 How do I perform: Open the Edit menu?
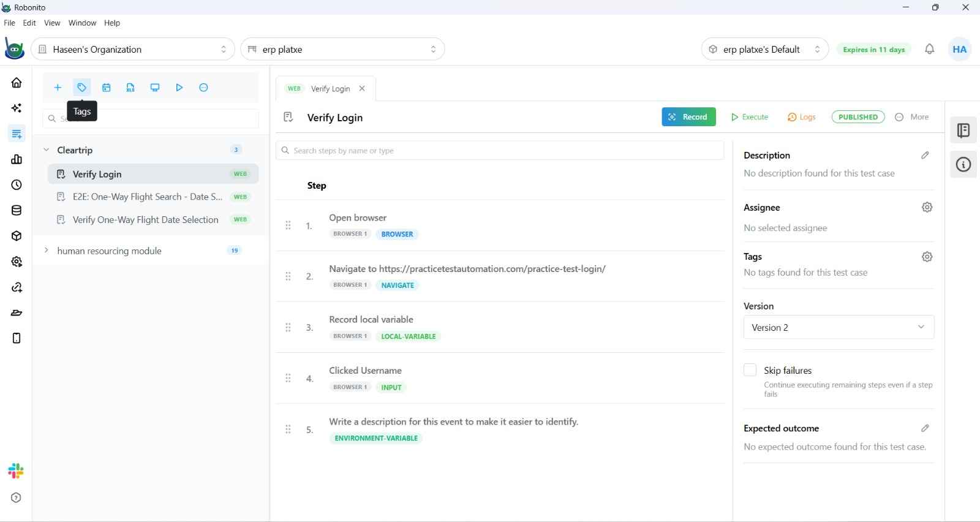coord(29,23)
